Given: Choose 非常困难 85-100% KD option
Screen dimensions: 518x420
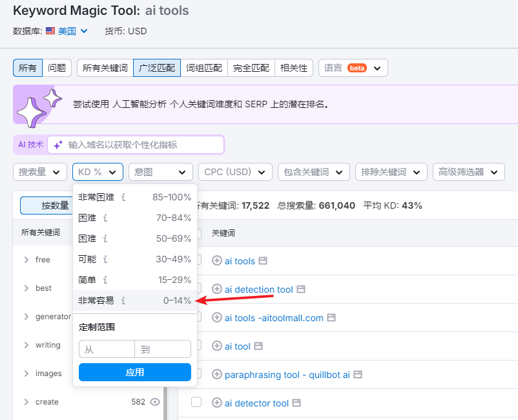Looking at the screenshot, I should (135, 197).
